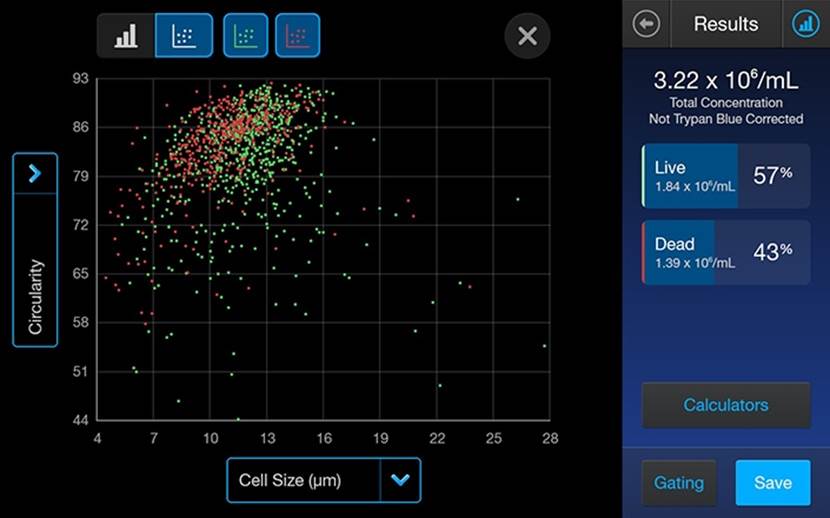Select the combined scatter plot view icon

pos(183,36)
